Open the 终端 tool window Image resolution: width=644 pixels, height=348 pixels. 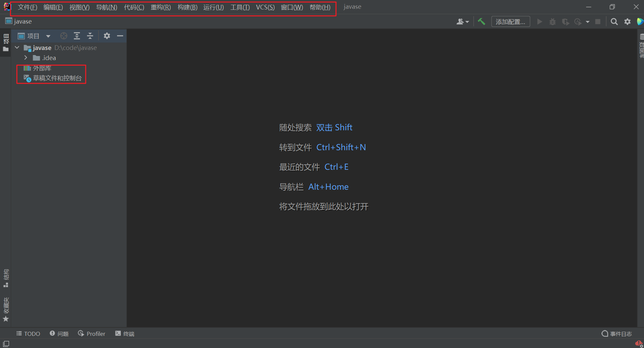click(125, 333)
